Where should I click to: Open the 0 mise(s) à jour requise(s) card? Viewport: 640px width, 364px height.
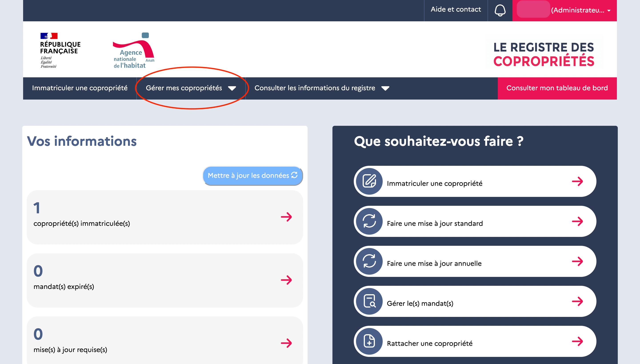(x=165, y=340)
